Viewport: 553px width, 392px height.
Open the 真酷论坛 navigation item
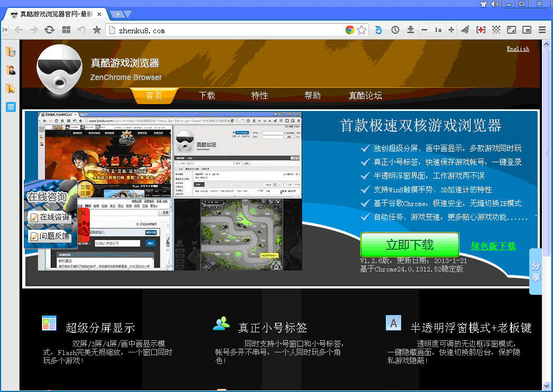click(x=365, y=95)
